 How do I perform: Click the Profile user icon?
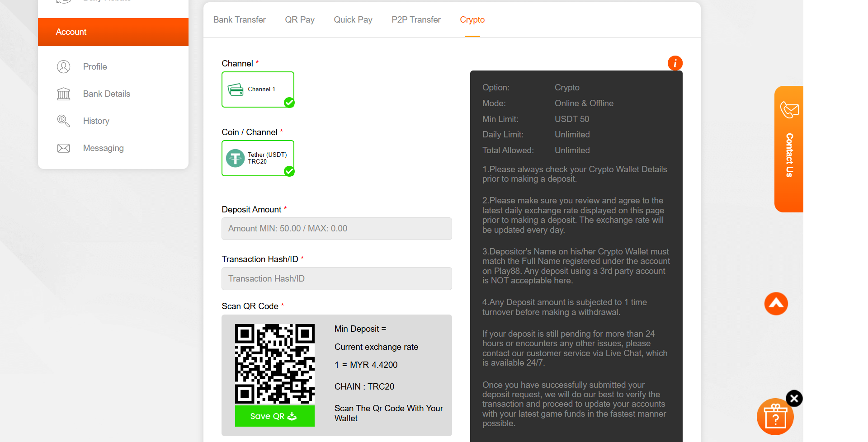(x=64, y=67)
